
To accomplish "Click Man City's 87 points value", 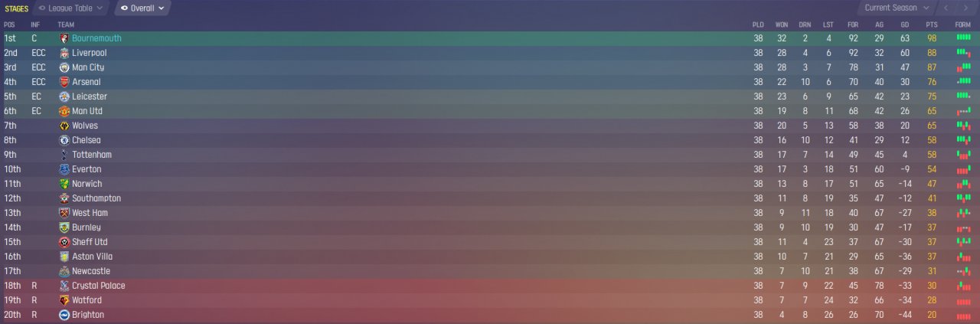I will [x=932, y=67].
